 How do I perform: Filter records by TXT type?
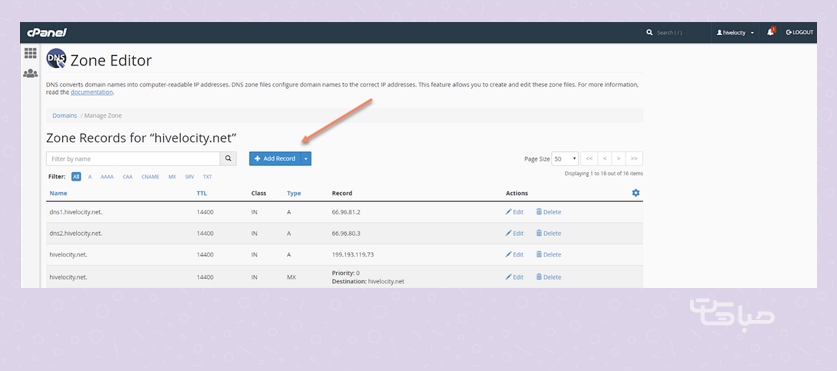click(x=207, y=177)
